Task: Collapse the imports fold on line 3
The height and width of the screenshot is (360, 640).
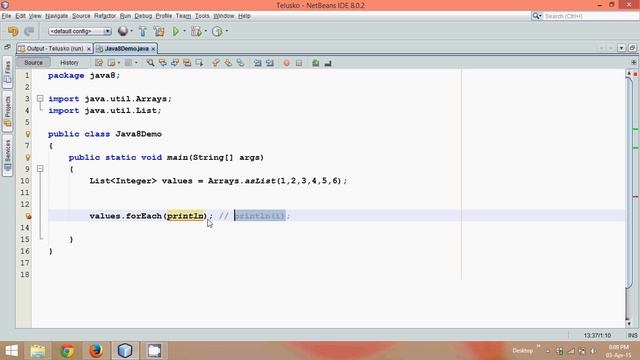Action: pos(40,98)
